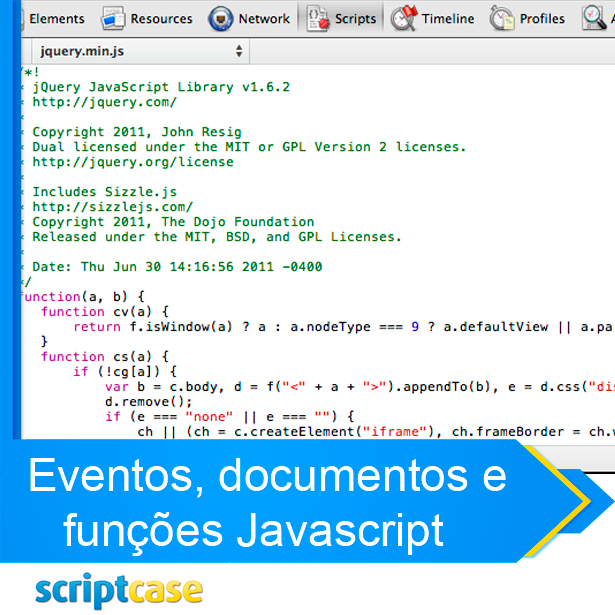Open the Timeline tab label
615x615 pixels.
coord(448,19)
